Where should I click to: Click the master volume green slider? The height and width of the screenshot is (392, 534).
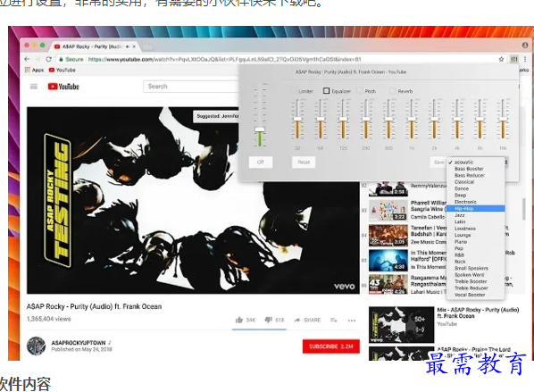tap(260, 130)
